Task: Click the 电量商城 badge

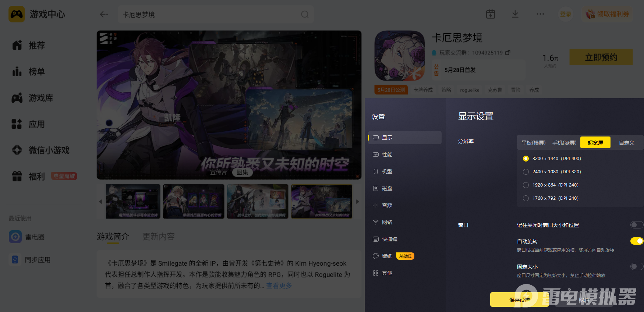Action: coord(64,176)
